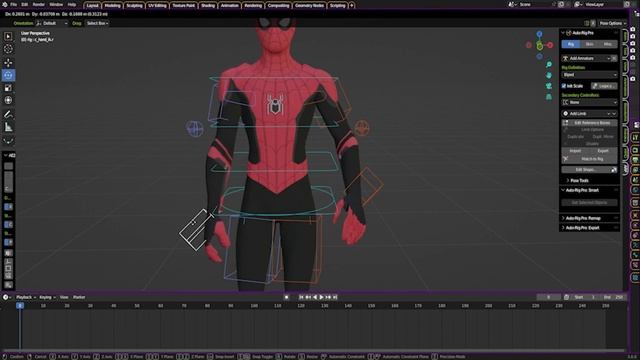Click the Import button
This screenshot has width=640, height=360.
point(575,151)
